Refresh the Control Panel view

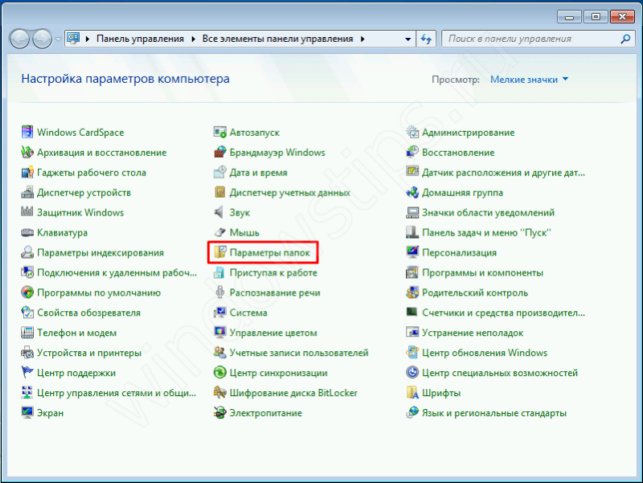426,39
